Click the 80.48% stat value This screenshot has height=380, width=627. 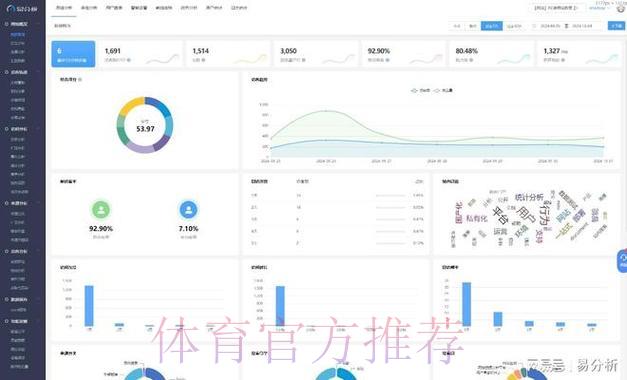point(467,51)
